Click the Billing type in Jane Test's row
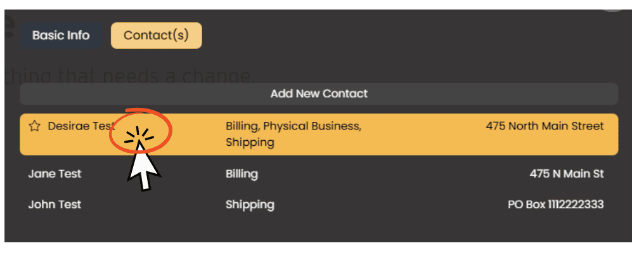The width and height of the screenshot is (644, 255). pos(241,174)
